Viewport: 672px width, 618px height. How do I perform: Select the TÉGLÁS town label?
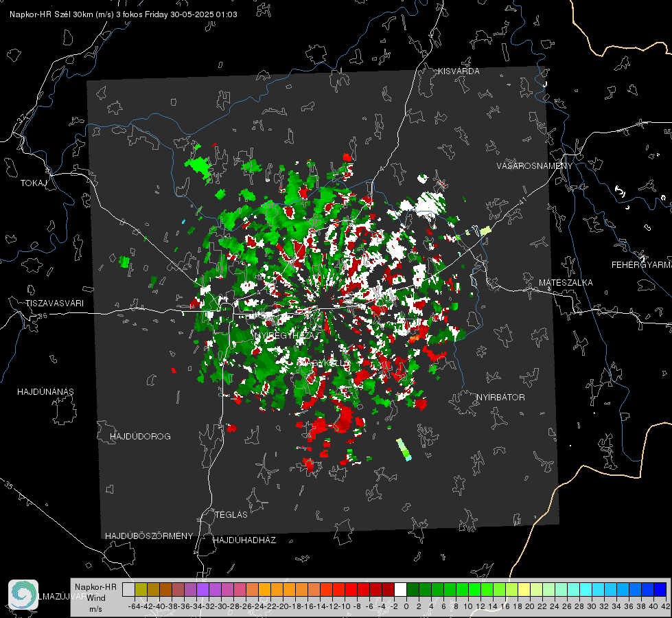(231, 515)
